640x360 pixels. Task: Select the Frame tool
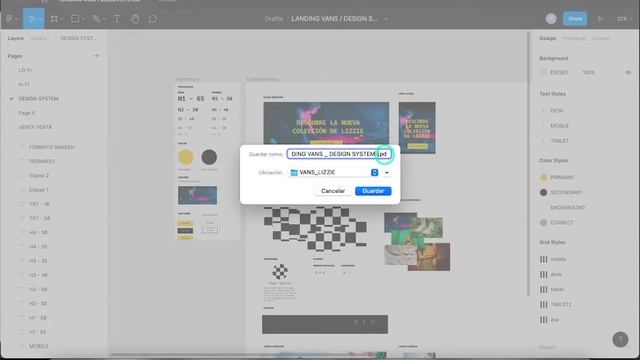(x=54, y=19)
